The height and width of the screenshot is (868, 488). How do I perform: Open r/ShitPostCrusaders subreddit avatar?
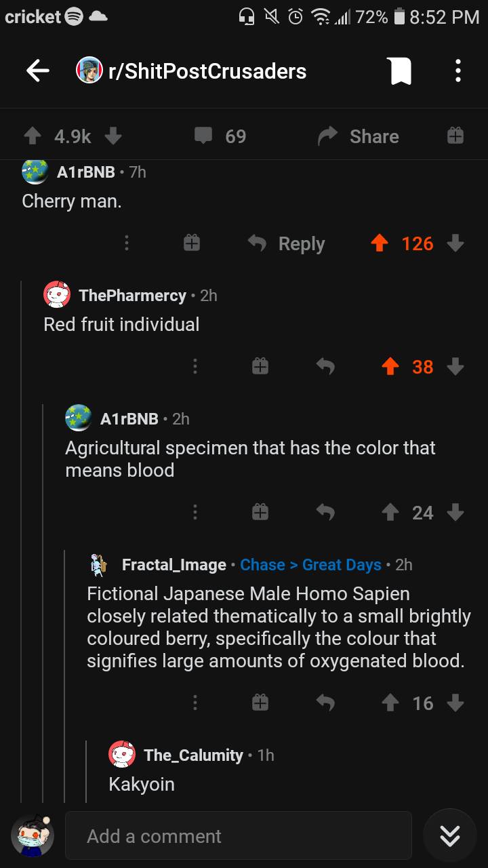pos(88,70)
